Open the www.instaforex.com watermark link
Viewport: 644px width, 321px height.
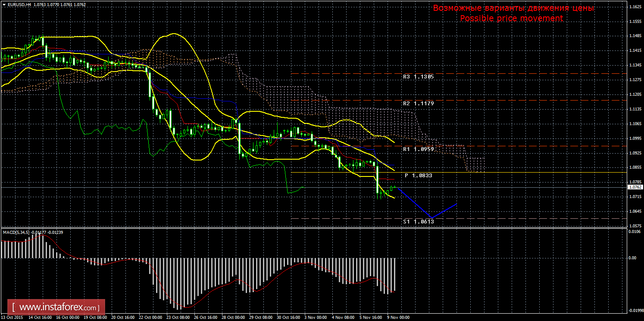(59, 308)
